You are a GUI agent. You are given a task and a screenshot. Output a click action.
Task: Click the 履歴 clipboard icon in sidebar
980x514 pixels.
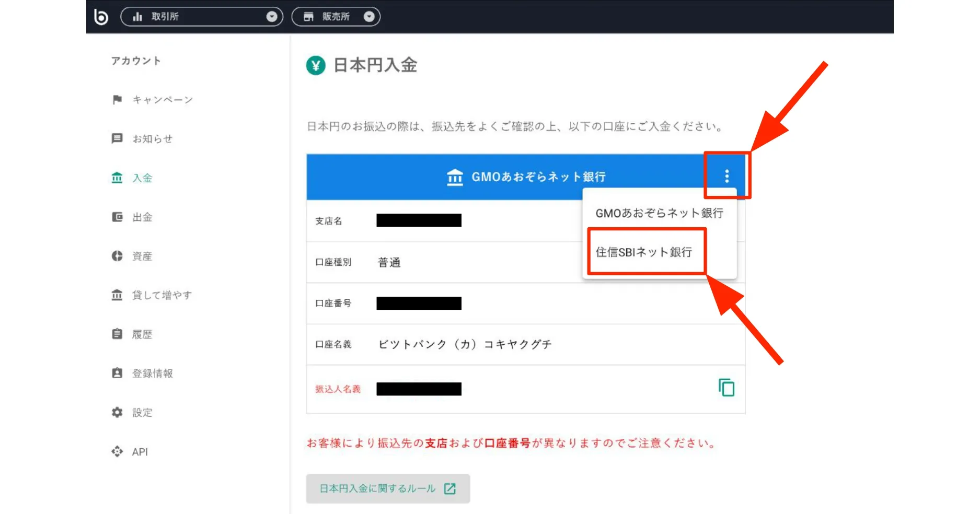click(117, 334)
